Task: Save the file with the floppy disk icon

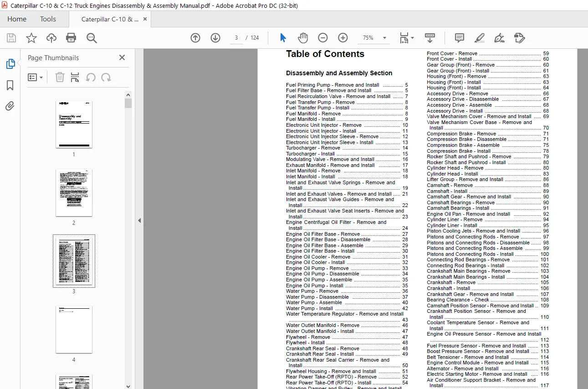Action: coord(11,38)
